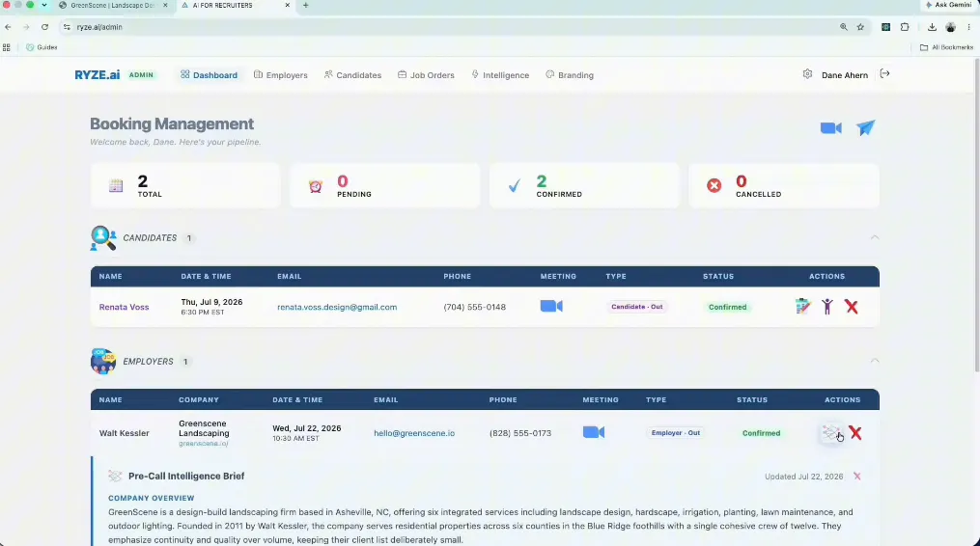Open the browser extensions puzzle icon

[905, 27]
